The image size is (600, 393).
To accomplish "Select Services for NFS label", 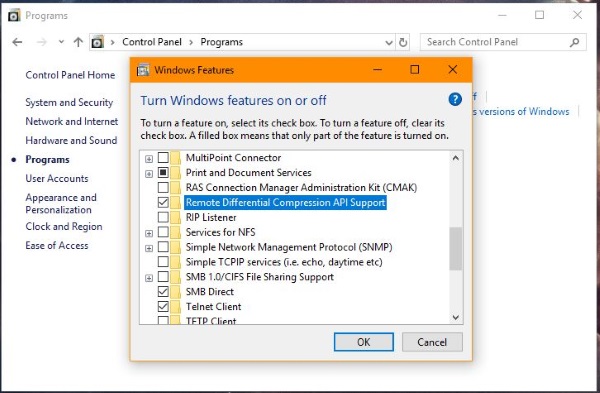I will point(220,232).
